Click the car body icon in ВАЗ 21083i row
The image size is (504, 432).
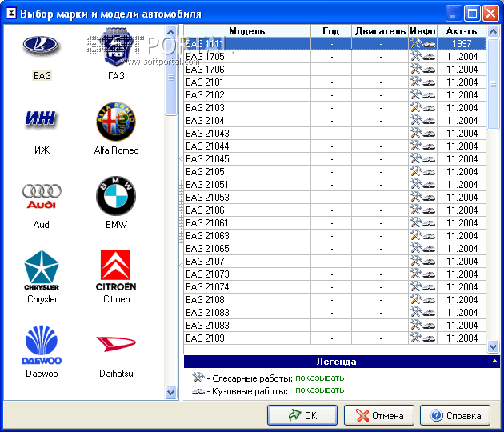pyautogui.click(x=429, y=326)
